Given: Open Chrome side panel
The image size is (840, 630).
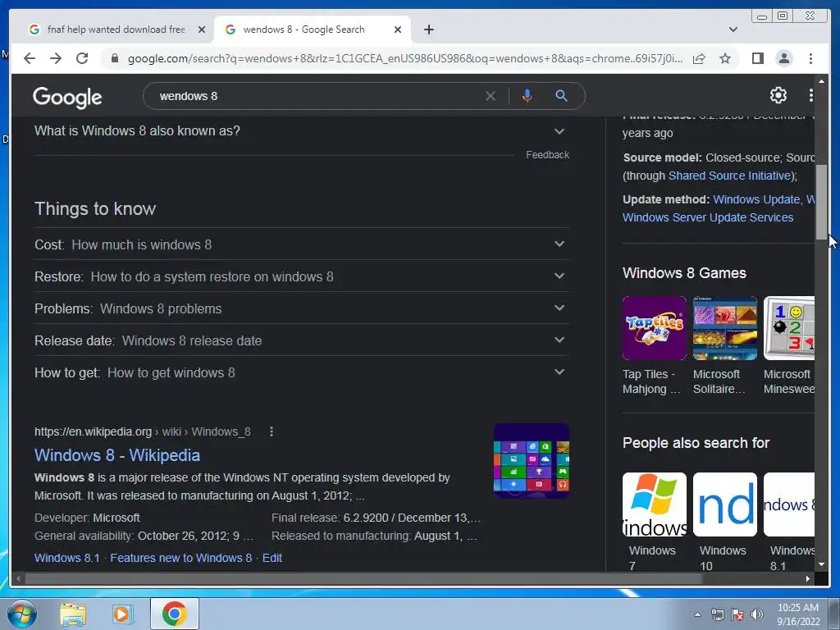Looking at the screenshot, I should [757, 58].
